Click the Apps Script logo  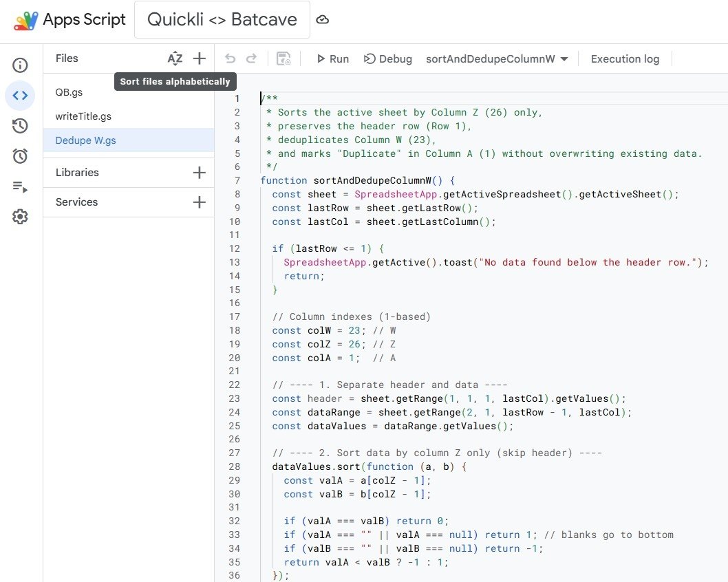[x=26, y=21]
